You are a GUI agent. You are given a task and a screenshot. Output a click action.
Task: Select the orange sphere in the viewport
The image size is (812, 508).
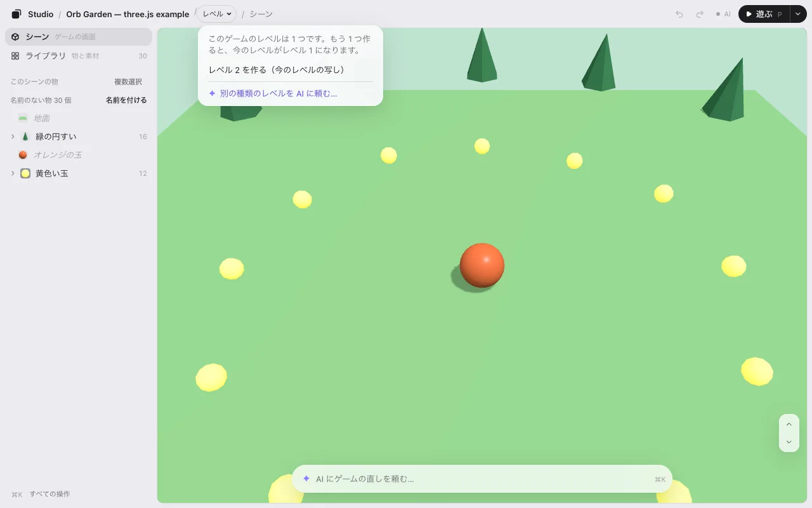(482, 265)
